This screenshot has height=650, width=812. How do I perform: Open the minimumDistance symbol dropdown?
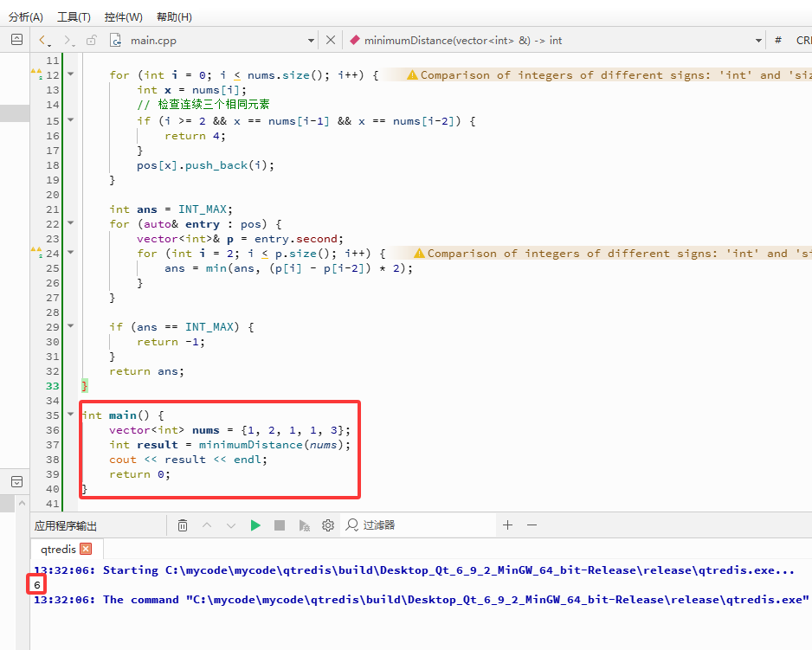point(758,41)
